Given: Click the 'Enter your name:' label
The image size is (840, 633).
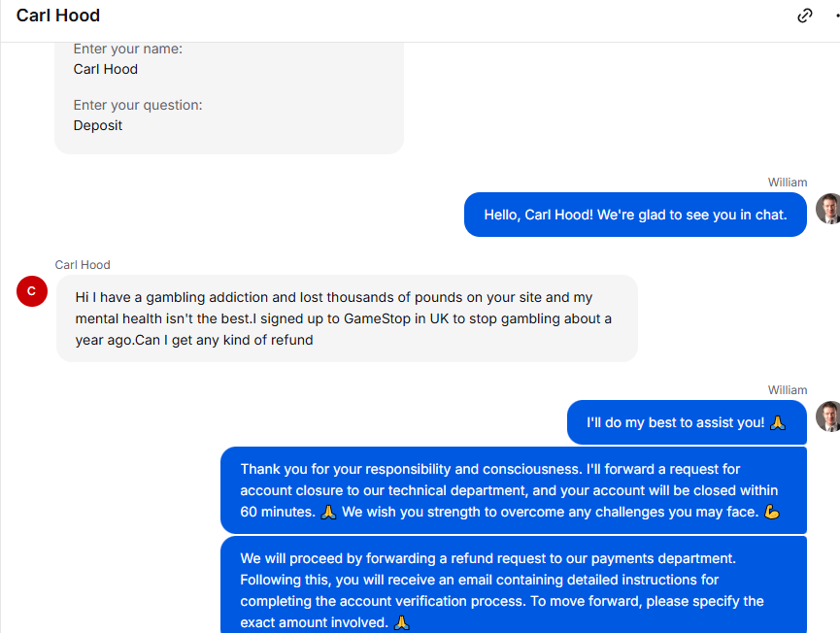Looking at the screenshot, I should (128, 49).
